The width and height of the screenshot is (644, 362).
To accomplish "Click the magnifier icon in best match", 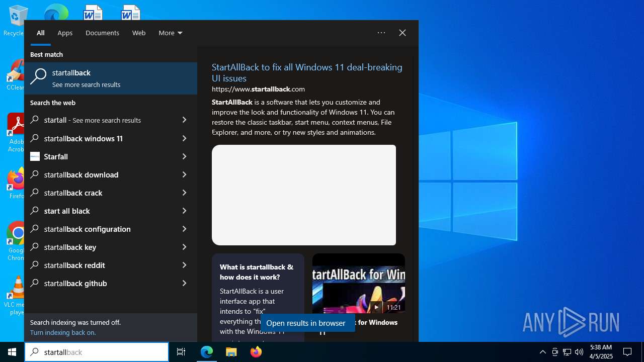I will pyautogui.click(x=38, y=76).
